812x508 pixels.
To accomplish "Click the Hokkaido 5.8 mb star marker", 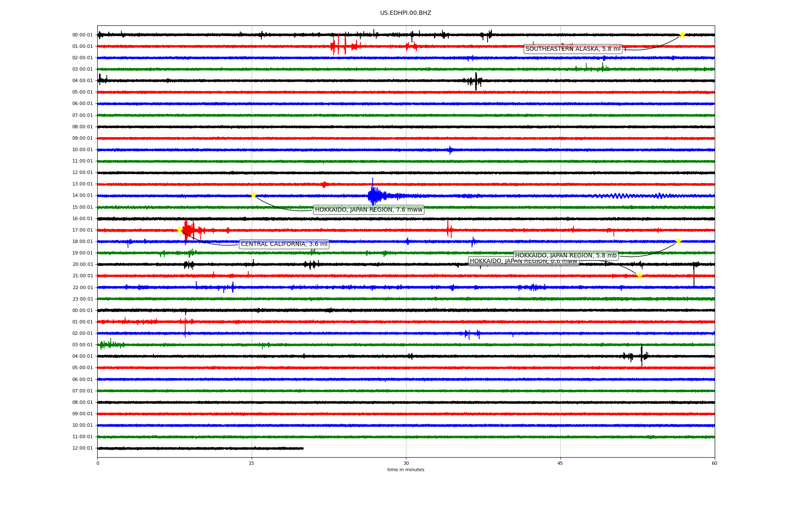I will (678, 241).
